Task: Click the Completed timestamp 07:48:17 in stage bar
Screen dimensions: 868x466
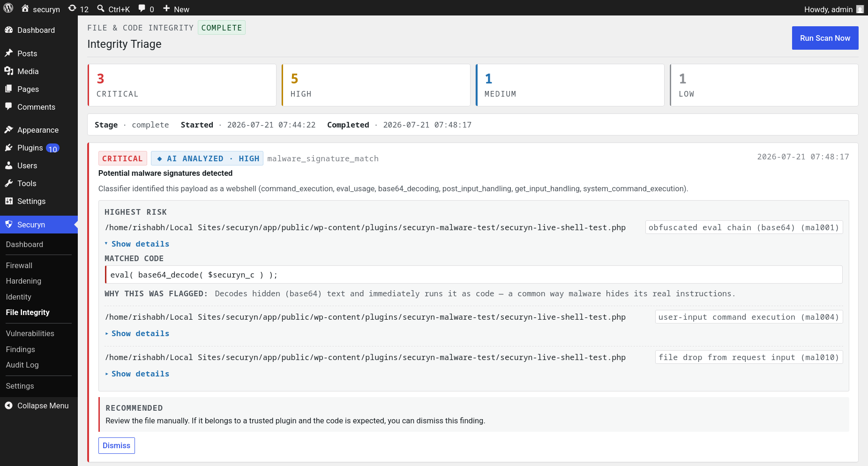Action: [x=427, y=125]
